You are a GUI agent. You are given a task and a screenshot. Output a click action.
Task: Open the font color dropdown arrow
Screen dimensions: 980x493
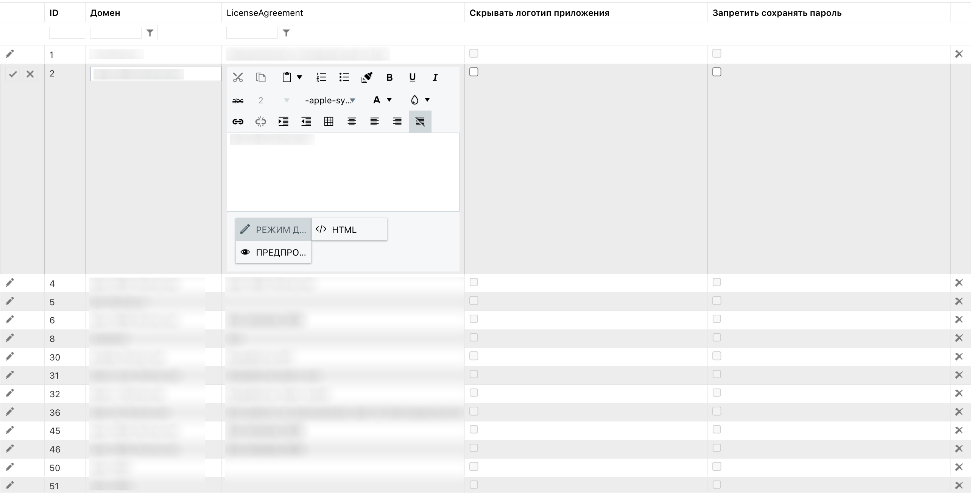tap(390, 100)
